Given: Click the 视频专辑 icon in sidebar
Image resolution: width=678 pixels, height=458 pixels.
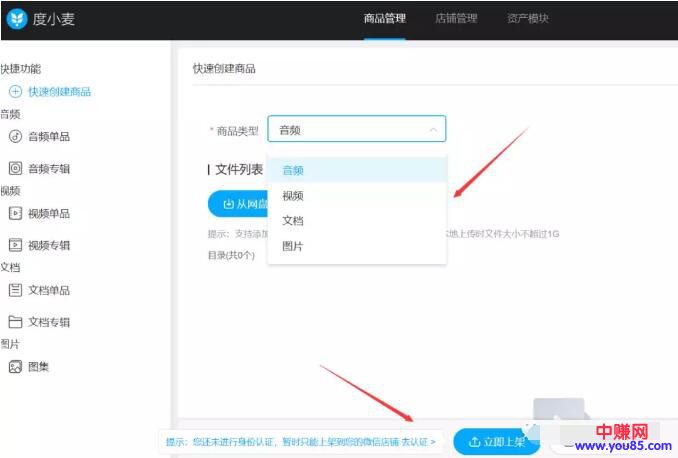Looking at the screenshot, I should tap(15, 245).
